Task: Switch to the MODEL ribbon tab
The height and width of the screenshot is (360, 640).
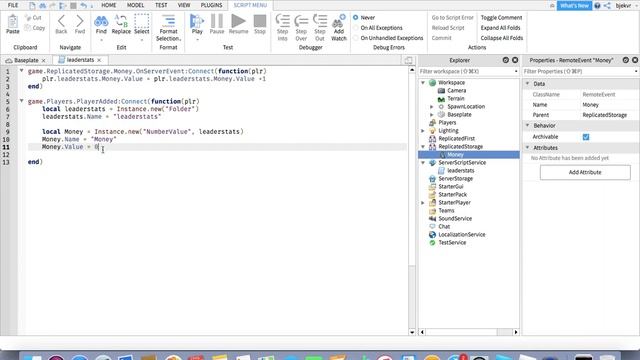Action: click(x=135, y=5)
